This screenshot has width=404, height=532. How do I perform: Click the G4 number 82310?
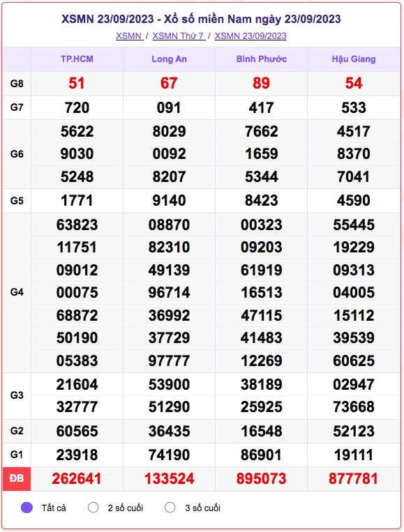[169, 248]
